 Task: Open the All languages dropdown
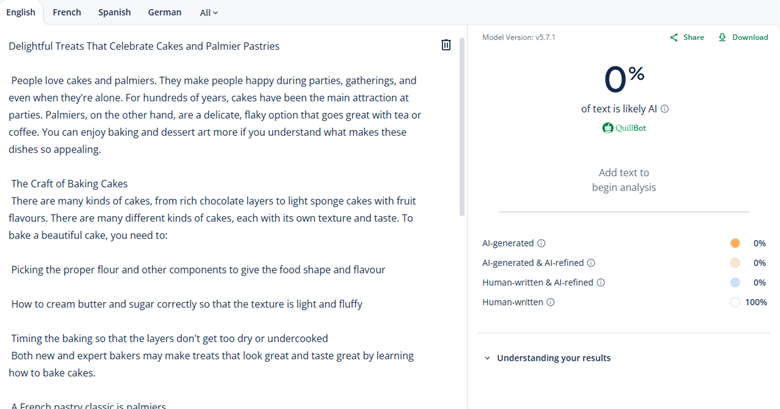pos(208,13)
